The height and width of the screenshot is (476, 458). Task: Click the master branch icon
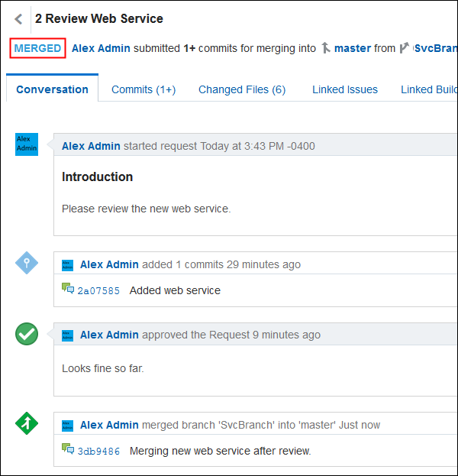point(326,48)
